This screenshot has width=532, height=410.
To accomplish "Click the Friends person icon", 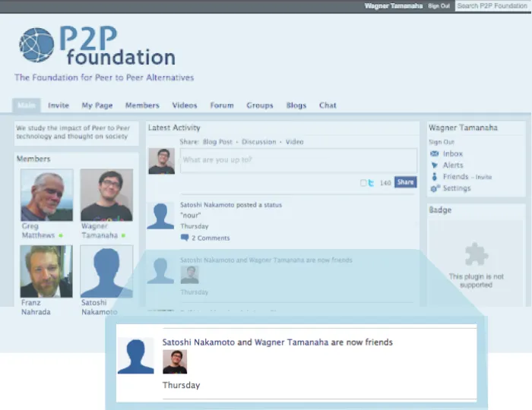I will point(434,177).
